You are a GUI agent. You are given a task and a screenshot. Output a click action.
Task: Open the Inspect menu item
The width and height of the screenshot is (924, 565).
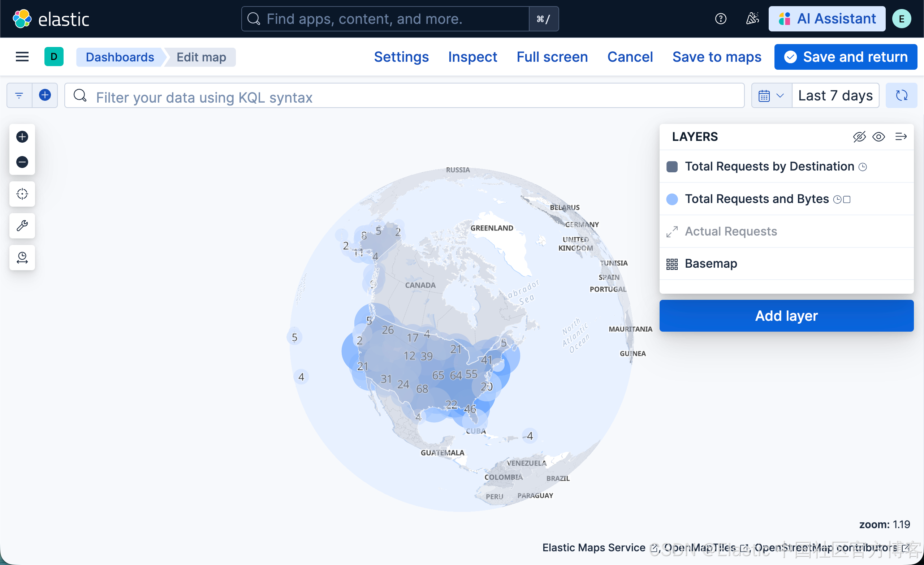(472, 57)
